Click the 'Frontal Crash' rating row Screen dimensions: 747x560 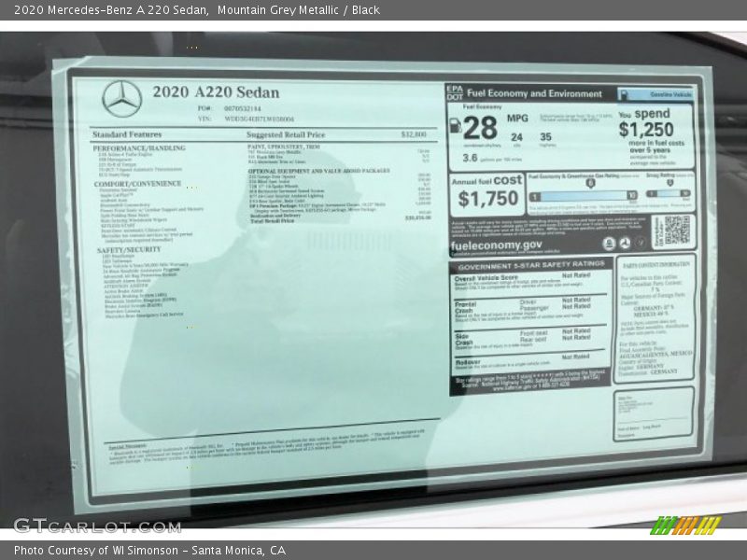530,310
